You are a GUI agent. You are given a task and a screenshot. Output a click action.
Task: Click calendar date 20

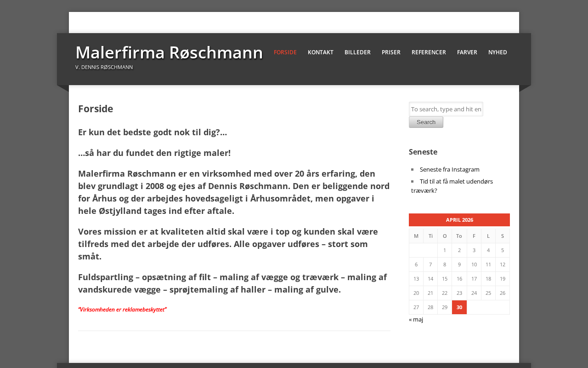416,293
